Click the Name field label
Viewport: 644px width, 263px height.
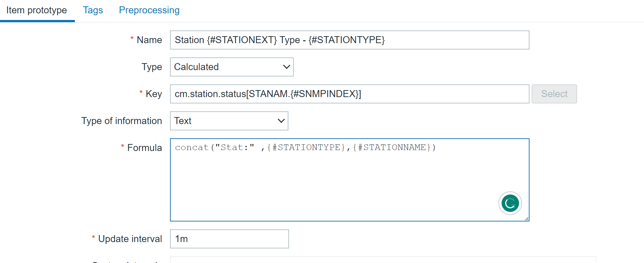149,40
